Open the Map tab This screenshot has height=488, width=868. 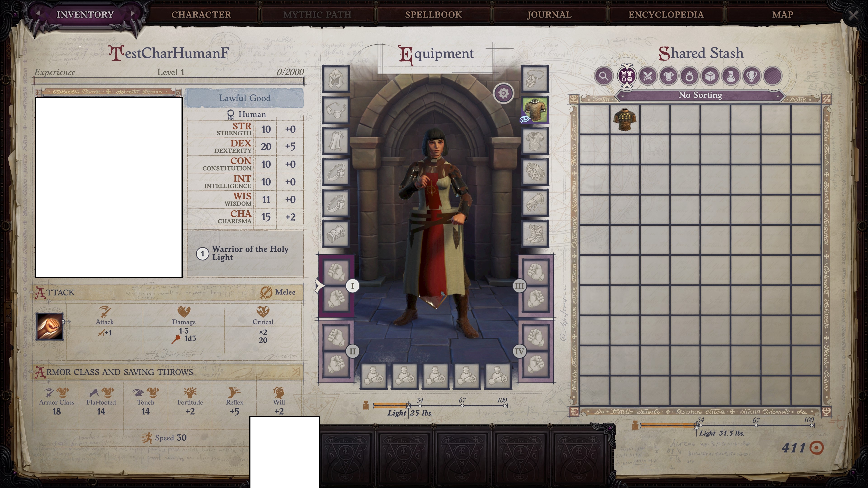[782, 14]
